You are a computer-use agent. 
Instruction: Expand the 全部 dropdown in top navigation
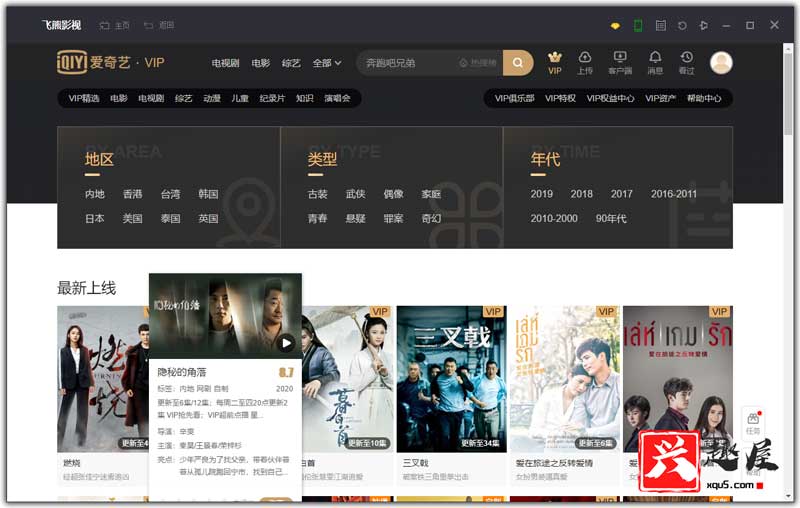[x=327, y=63]
